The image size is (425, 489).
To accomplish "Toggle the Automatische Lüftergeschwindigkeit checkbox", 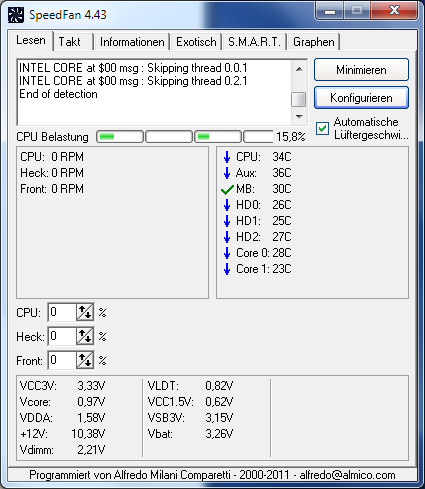I will (322, 128).
